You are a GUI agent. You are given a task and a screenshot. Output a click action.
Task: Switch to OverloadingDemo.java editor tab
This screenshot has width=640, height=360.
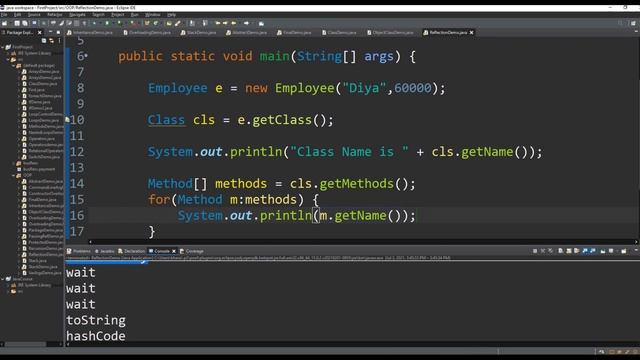pyautogui.click(x=147, y=32)
